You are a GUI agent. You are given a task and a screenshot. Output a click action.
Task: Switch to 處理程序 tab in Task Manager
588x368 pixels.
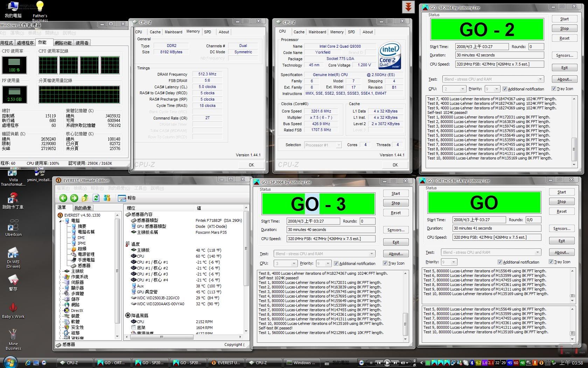point(25,43)
